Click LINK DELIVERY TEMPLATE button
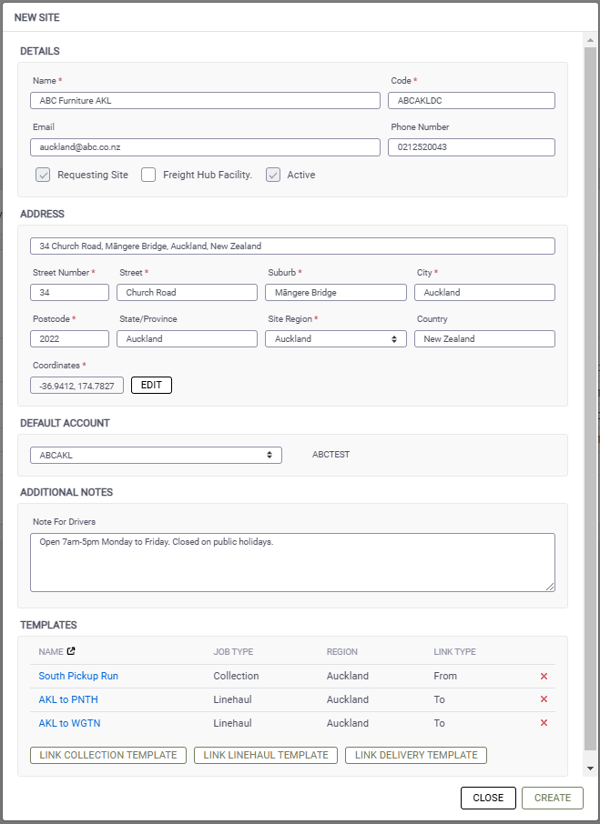 [416, 755]
